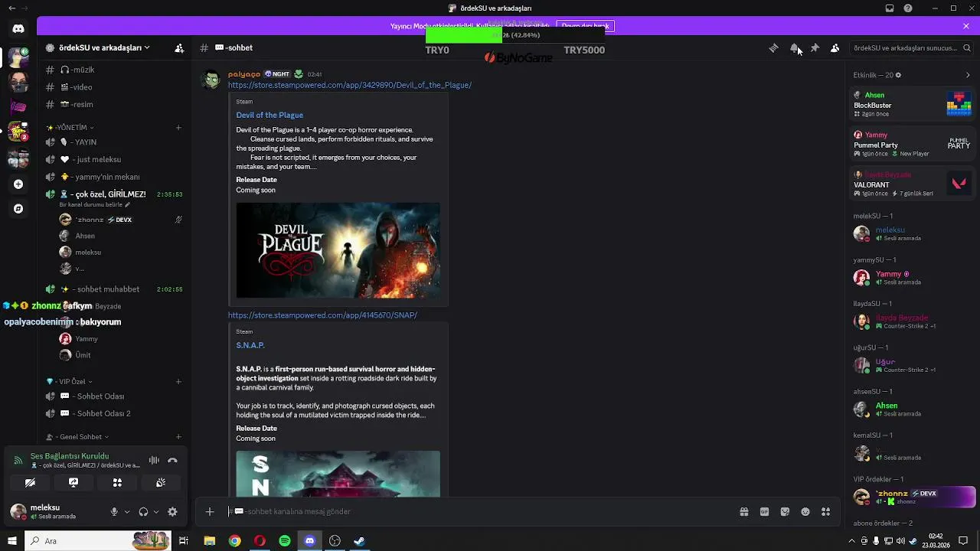Open microphone input options chevron
The width and height of the screenshot is (980, 551).
pyautogui.click(x=126, y=512)
